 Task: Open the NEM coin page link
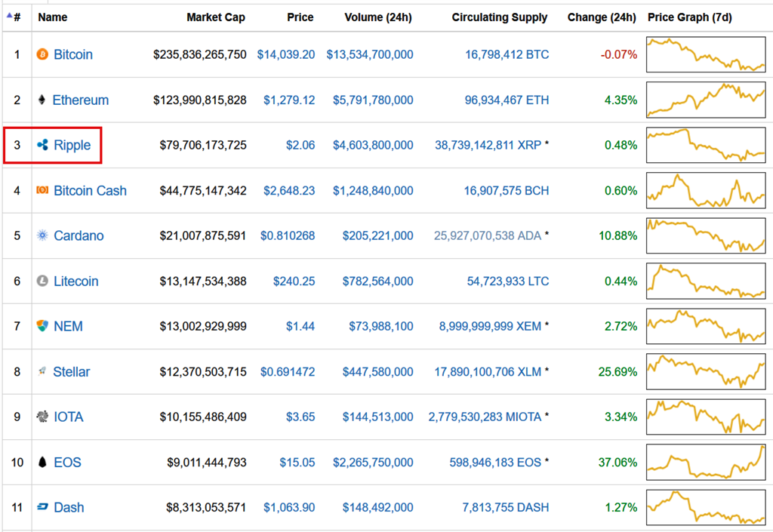coord(68,326)
